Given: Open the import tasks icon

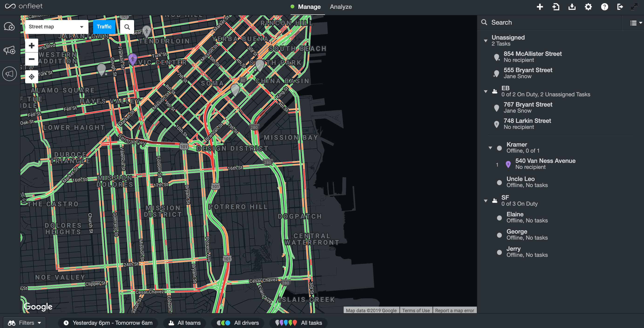Looking at the screenshot, I should (556, 7).
